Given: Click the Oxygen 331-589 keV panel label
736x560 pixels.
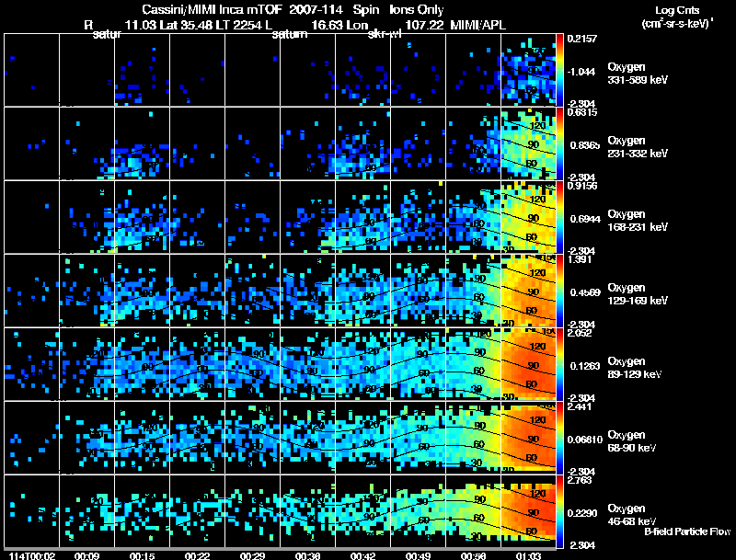Looking at the screenshot, I should pyautogui.click(x=638, y=74).
